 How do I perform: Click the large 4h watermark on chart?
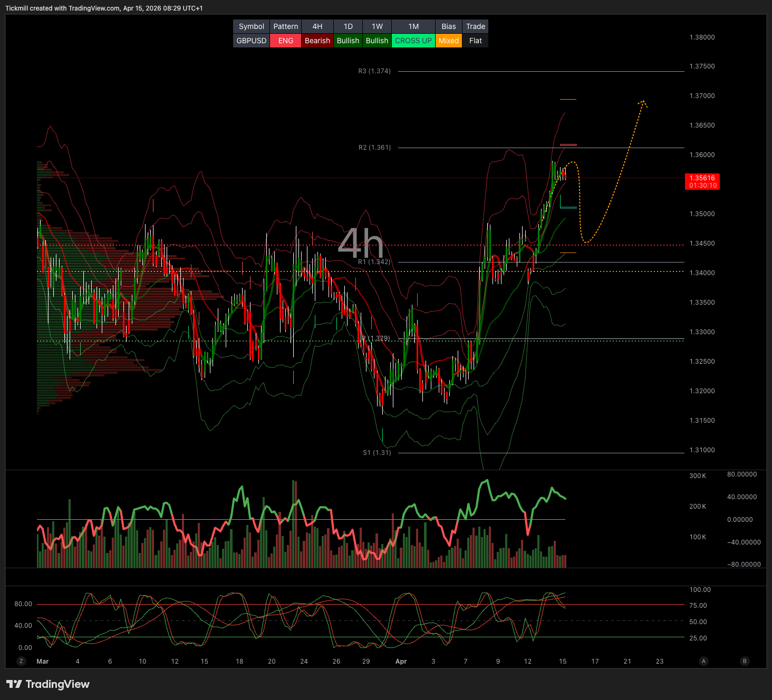(x=361, y=244)
